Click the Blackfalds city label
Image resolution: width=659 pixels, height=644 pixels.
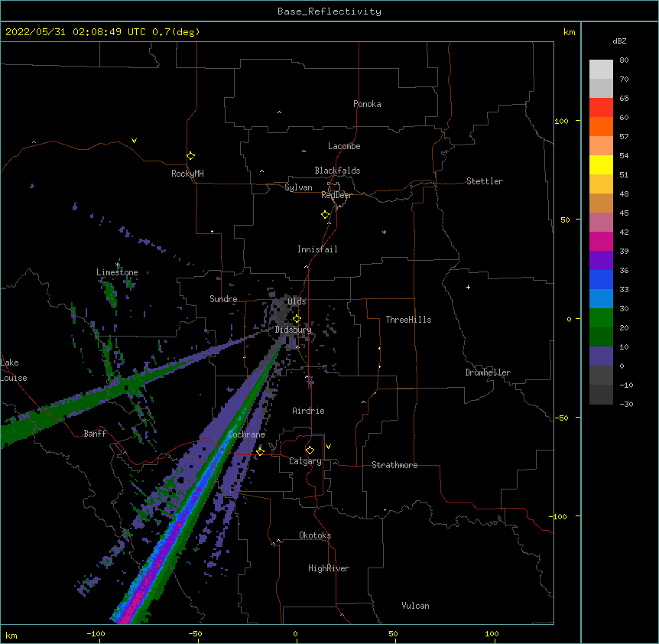337,171
